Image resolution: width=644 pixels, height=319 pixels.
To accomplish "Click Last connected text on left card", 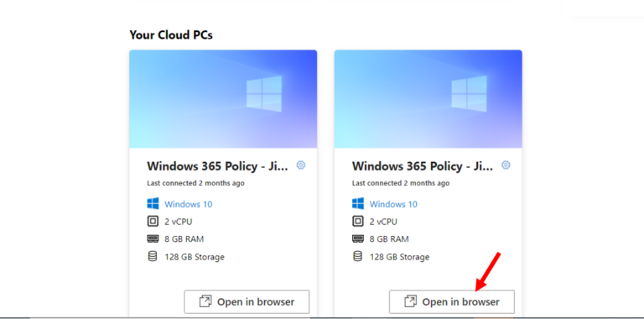I will 195,183.
